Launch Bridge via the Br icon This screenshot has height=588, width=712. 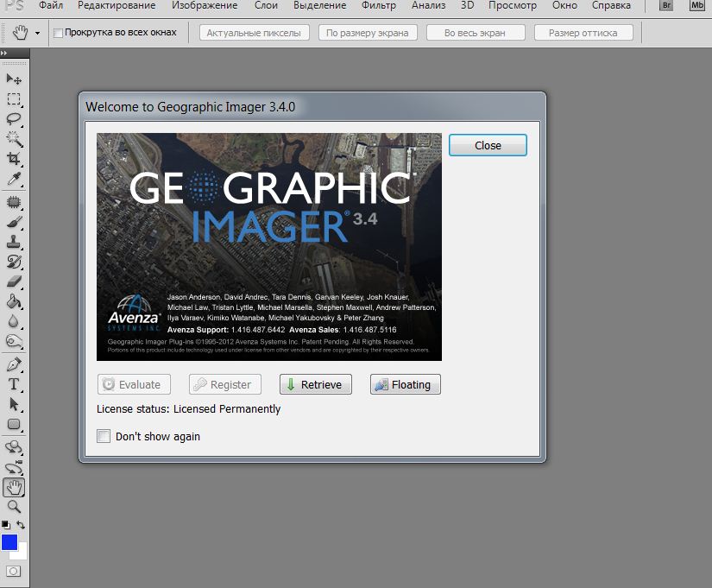(x=666, y=6)
